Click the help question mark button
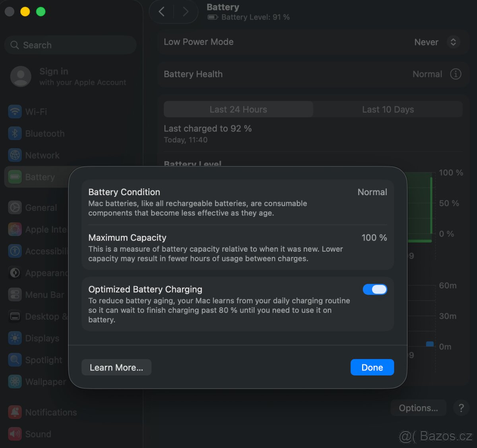This screenshot has width=477, height=448. pyautogui.click(x=461, y=408)
